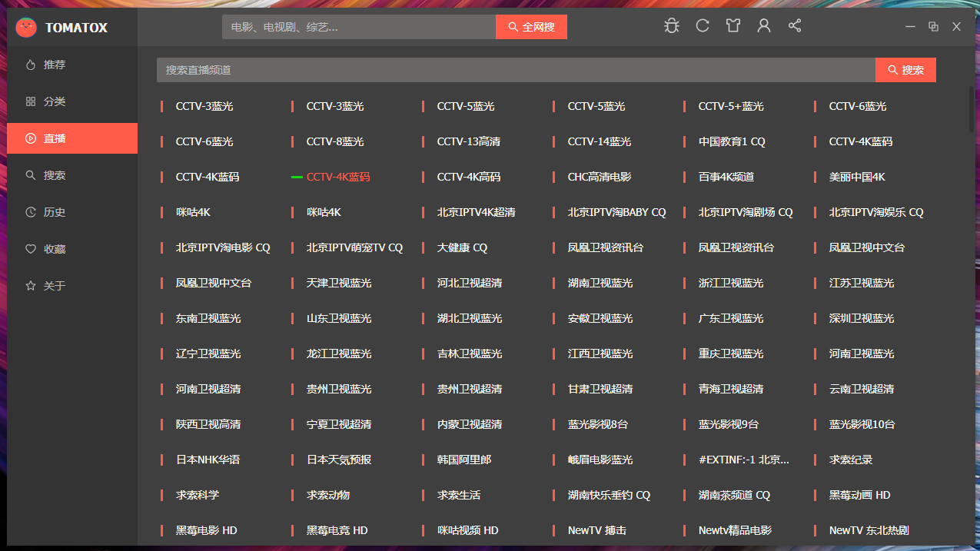The height and width of the screenshot is (551, 980).
Task: Play 美丽中国4K channel
Action: [857, 177]
